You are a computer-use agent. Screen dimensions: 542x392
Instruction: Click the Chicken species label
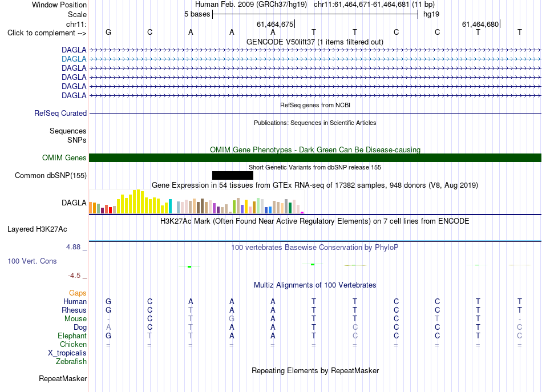73,345
